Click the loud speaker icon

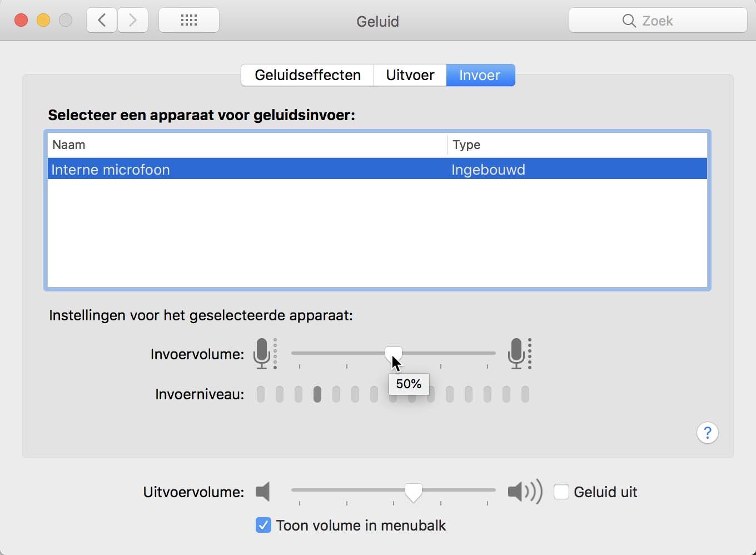(524, 492)
